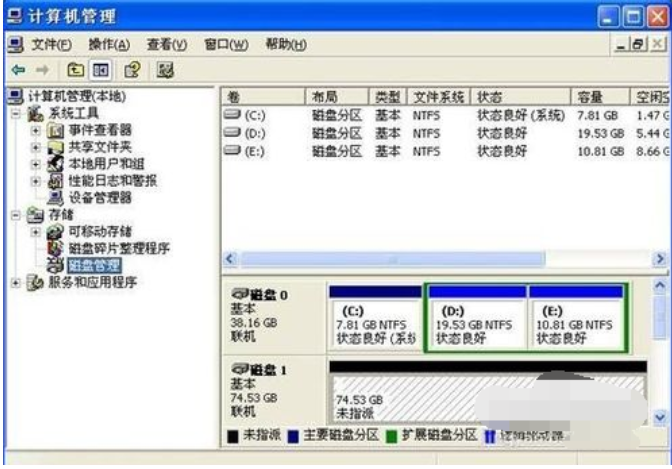Expand the 服务和应用程序 node
Viewport: 672px width, 469px height.
click(x=16, y=282)
